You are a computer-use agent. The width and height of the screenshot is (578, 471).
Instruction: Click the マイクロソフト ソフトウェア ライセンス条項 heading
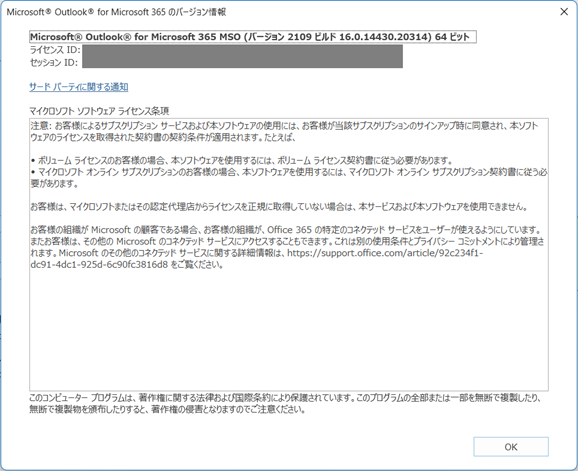[99, 111]
